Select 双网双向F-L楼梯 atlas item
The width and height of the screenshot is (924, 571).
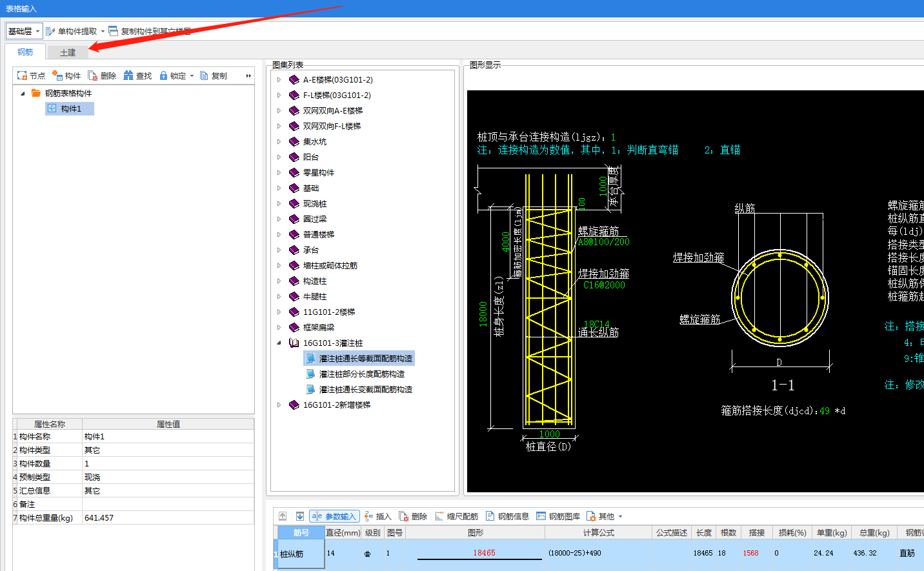pyautogui.click(x=332, y=126)
